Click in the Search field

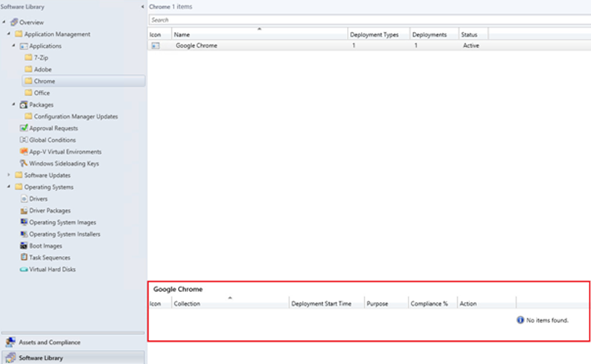click(x=370, y=20)
